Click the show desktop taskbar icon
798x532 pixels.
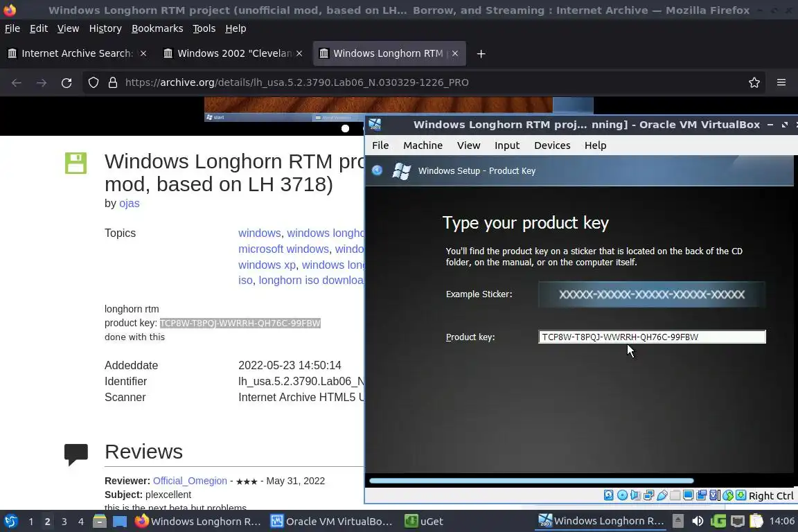click(120, 522)
